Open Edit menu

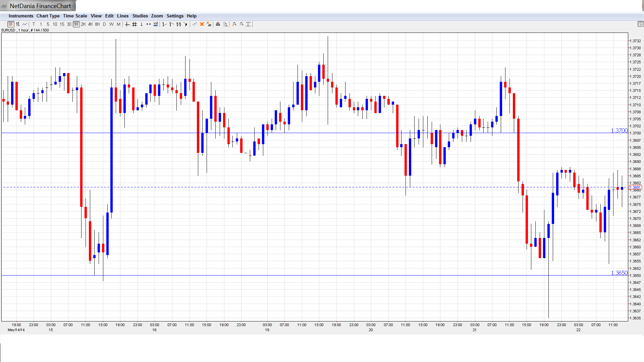point(109,16)
